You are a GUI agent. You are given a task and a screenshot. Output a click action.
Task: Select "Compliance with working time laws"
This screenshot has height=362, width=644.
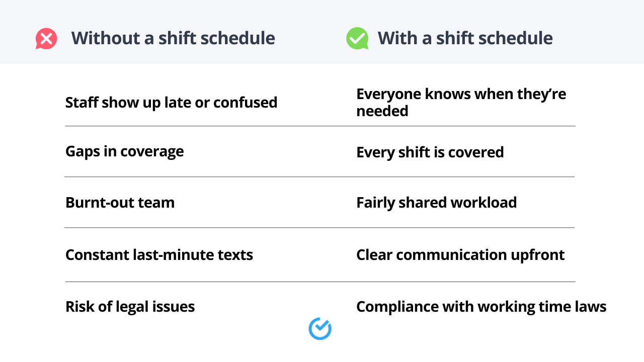click(x=481, y=307)
